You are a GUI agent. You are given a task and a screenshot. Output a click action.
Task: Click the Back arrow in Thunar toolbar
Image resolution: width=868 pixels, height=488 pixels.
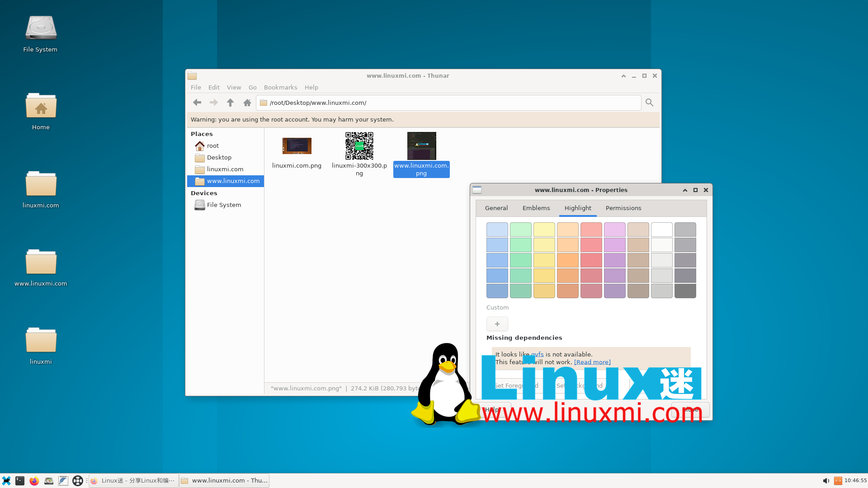(197, 103)
